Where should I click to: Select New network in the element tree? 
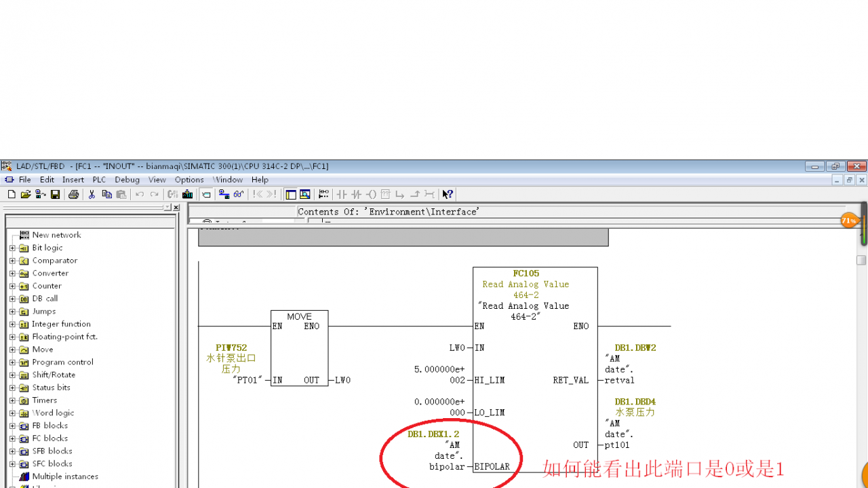pos(56,235)
